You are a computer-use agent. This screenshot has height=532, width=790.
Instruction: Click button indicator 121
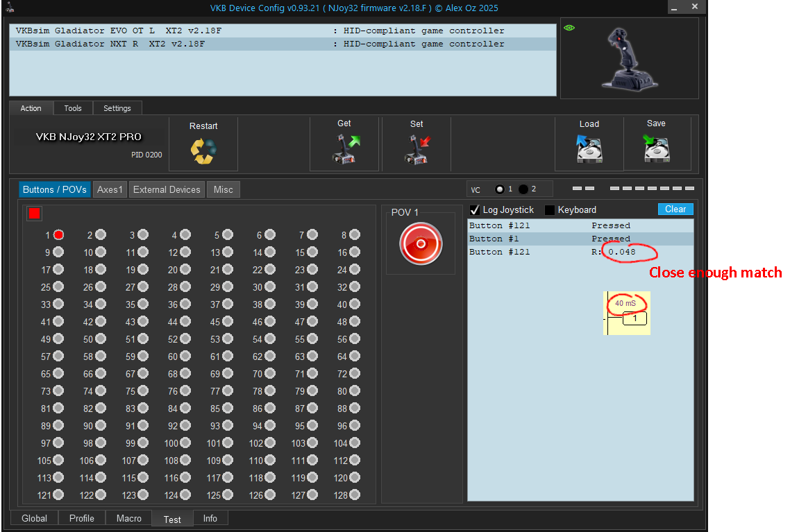tap(58, 495)
